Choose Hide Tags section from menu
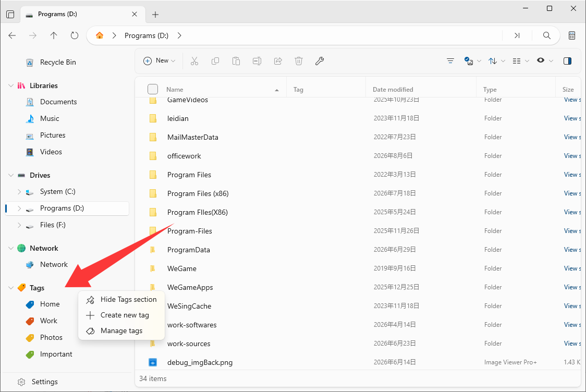 pos(121,300)
